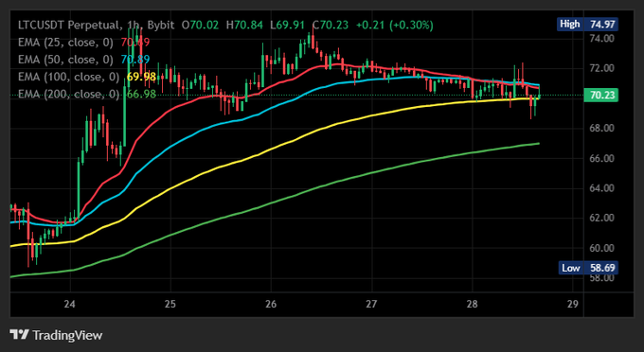Click date 25 on time axis

(170, 305)
